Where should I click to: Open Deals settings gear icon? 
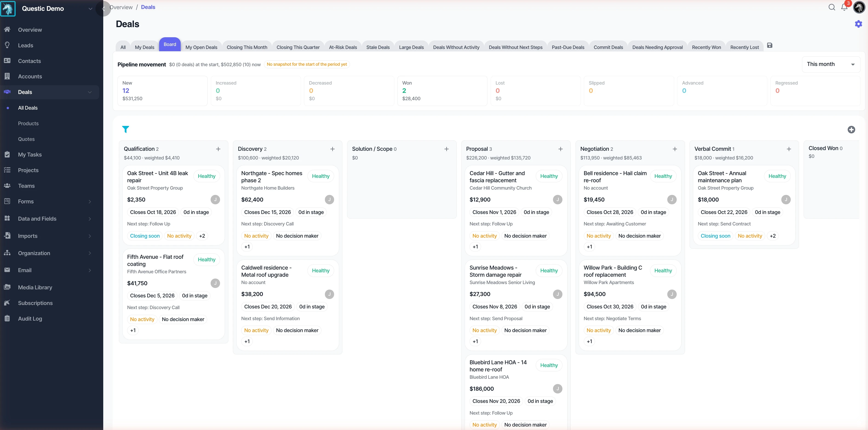(858, 24)
